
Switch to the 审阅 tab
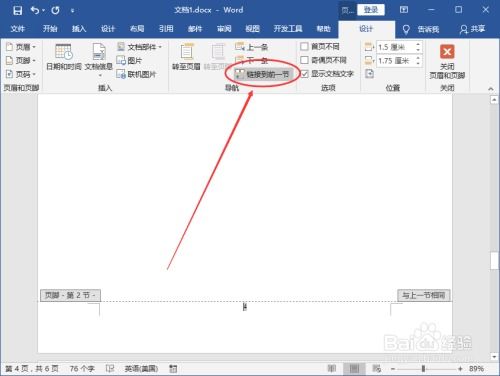coord(224,29)
